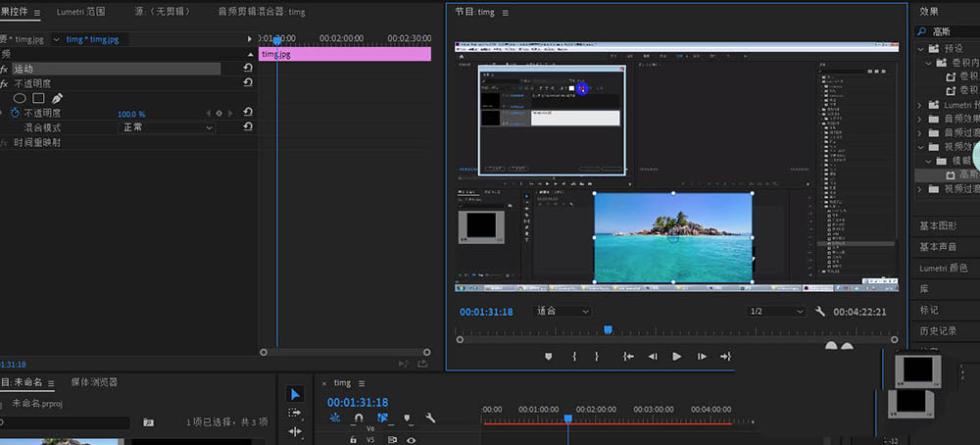This screenshot has height=445, width=980.
Task: Reset the 运动 effect parameters
Action: pos(248,69)
